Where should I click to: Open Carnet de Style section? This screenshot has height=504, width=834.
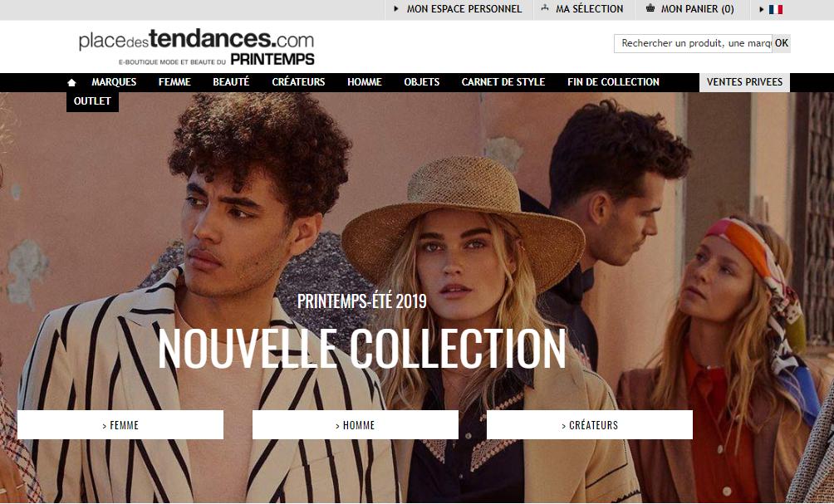click(x=503, y=82)
